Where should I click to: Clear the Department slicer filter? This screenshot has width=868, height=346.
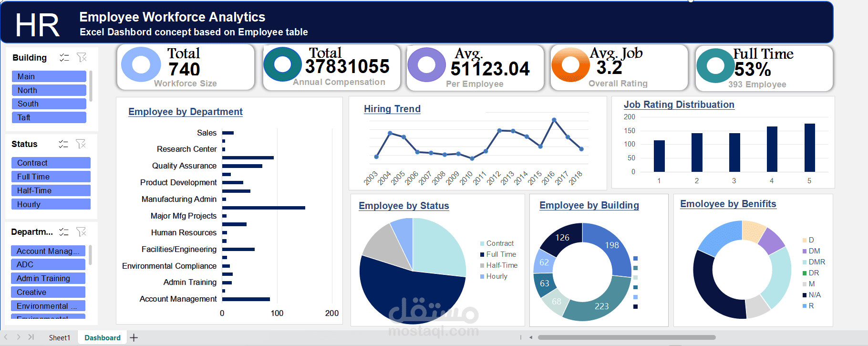click(82, 232)
